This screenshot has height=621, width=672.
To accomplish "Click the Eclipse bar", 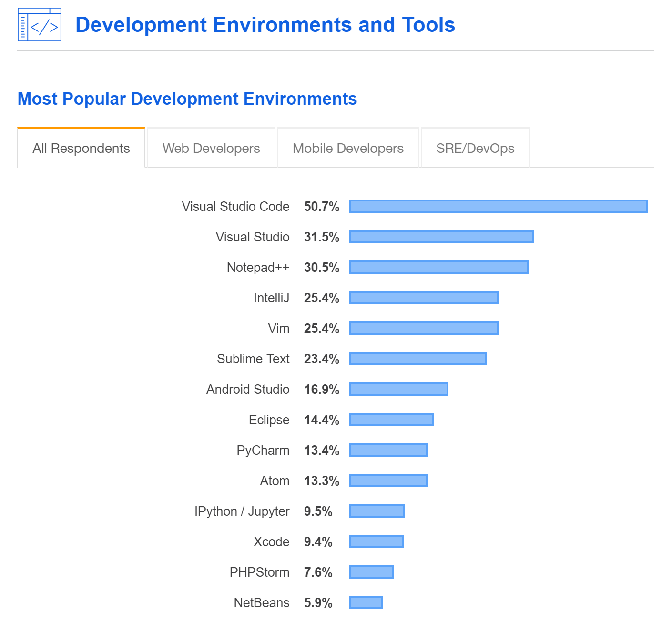I will click(x=391, y=420).
